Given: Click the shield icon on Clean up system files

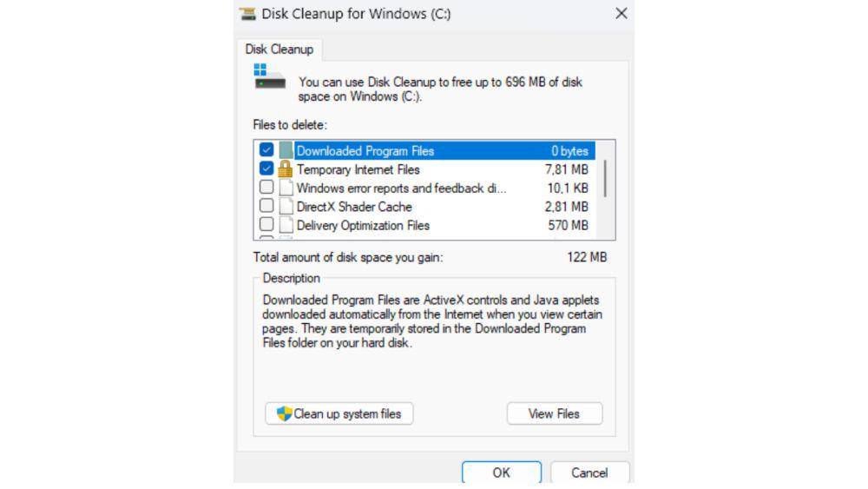Looking at the screenshot, I should click(284, 413).
